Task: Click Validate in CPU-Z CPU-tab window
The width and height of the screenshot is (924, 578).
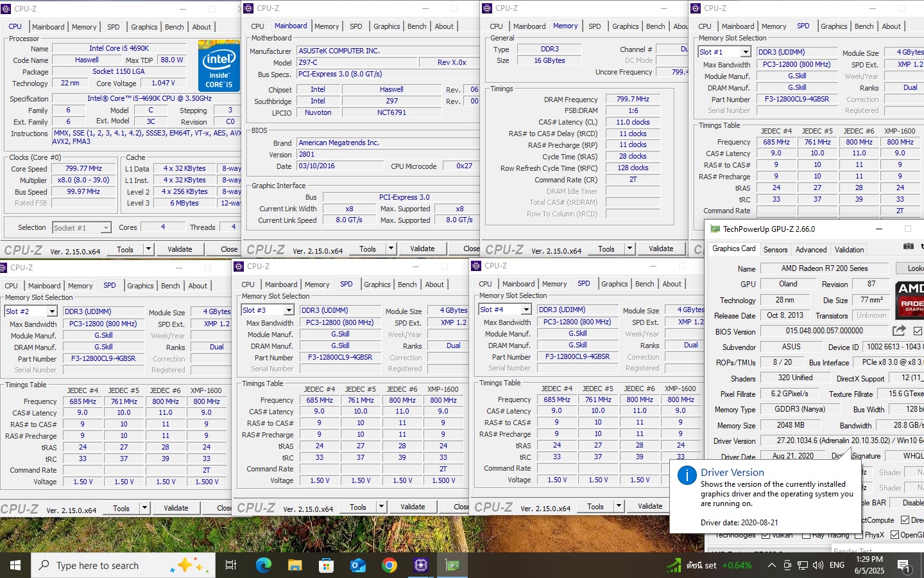Action: tap(180, 249)
